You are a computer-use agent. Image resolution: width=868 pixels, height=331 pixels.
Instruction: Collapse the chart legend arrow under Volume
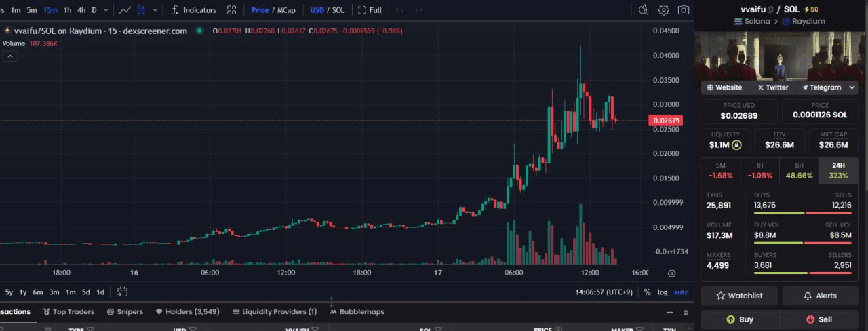click(x=10, y=56)
